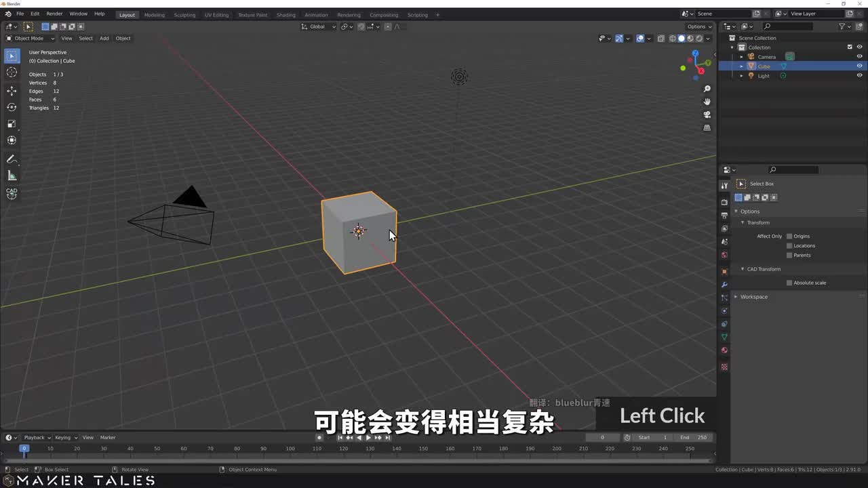Open the Physics properties tab
Viewport: 868px width, 488px height.
[724, 311]
